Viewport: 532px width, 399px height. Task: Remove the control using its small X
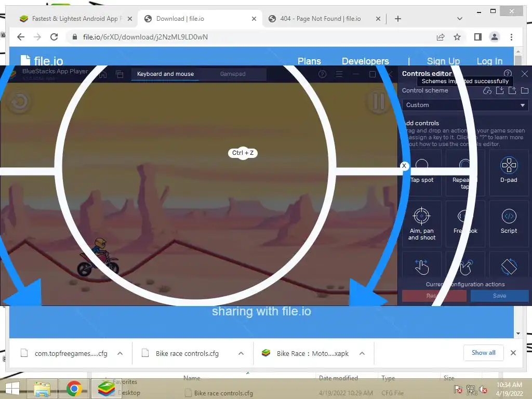[404, 166]
